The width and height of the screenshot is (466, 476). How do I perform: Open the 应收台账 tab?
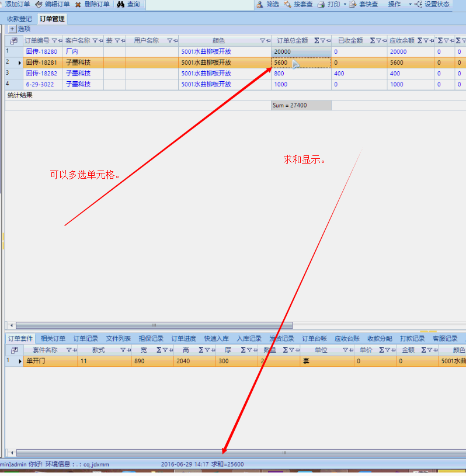(347, 339)
